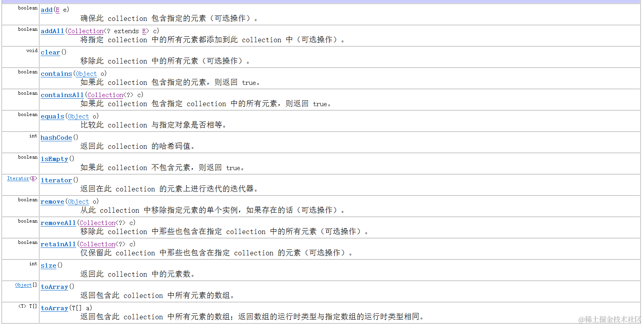Image resolution: width=644 pixels, height=326 pixels.
Task: Open the containsAll method link
Action: click(x=62, y=95)
